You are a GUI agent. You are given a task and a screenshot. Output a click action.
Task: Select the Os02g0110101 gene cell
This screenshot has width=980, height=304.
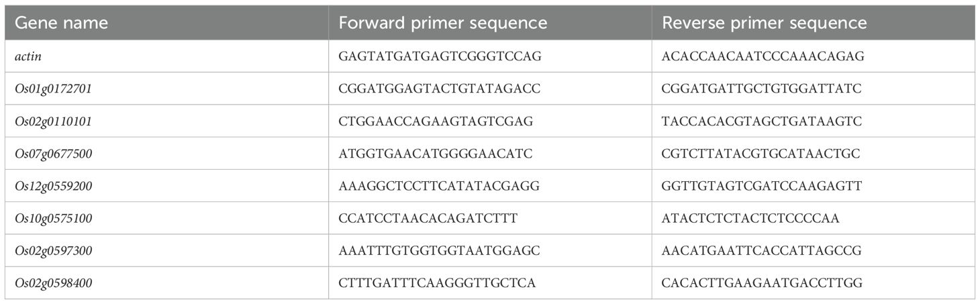(53, 121)
